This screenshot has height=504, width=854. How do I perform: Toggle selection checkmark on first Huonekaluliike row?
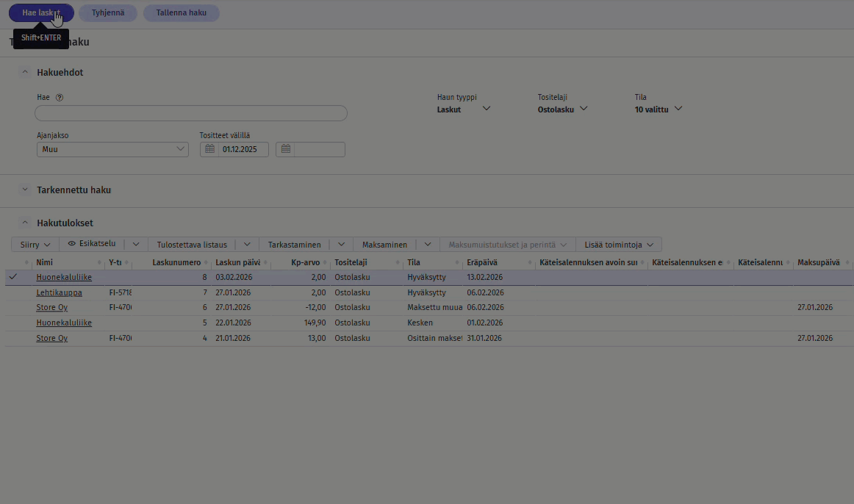click(13, 277)
